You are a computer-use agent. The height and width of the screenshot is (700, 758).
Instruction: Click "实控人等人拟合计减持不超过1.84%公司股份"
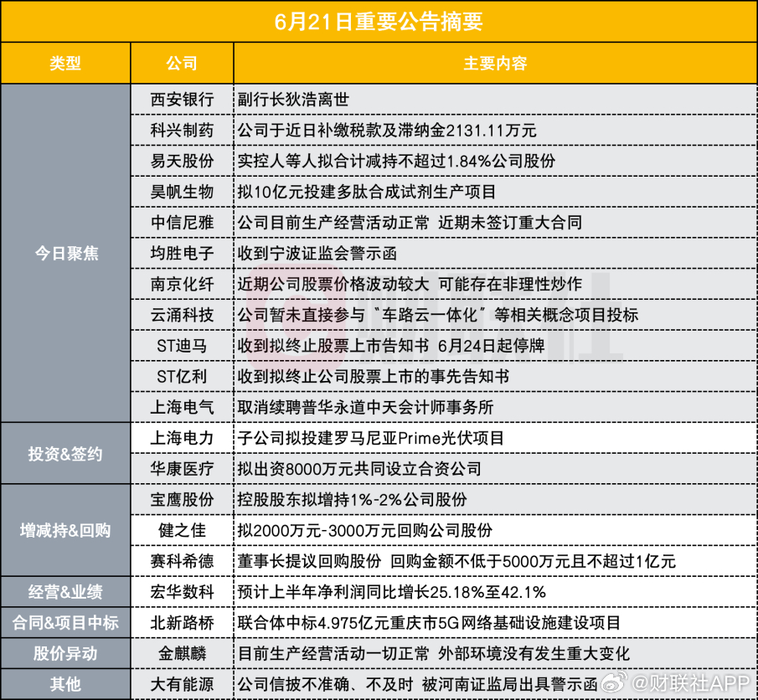coord(396,161)
